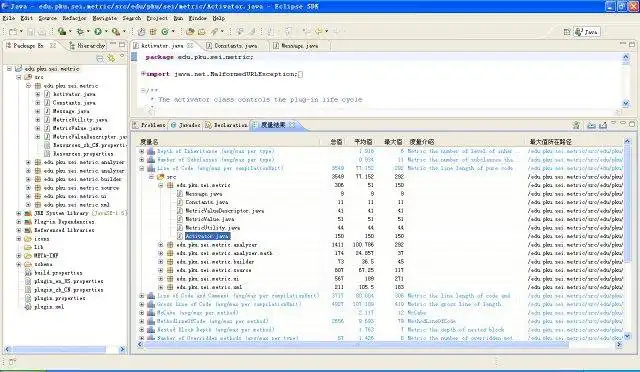Switch to Problems tab

(x=149, y=125)
